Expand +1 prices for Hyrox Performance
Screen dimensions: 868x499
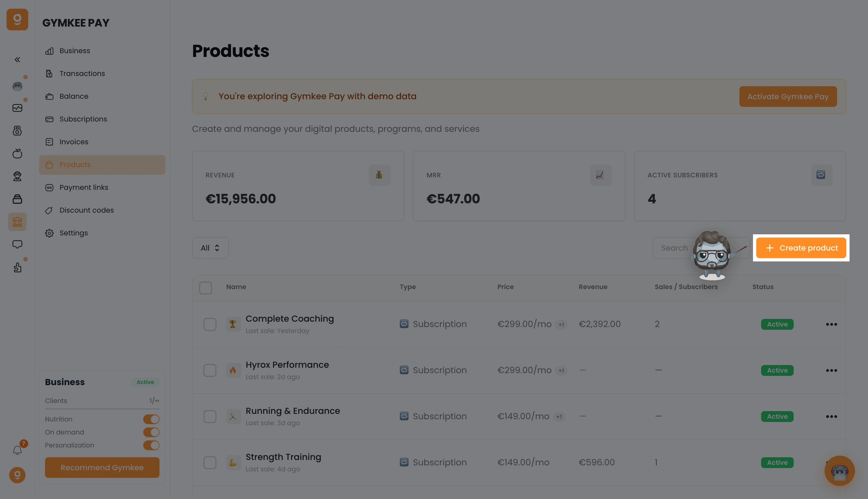point(561,371)
